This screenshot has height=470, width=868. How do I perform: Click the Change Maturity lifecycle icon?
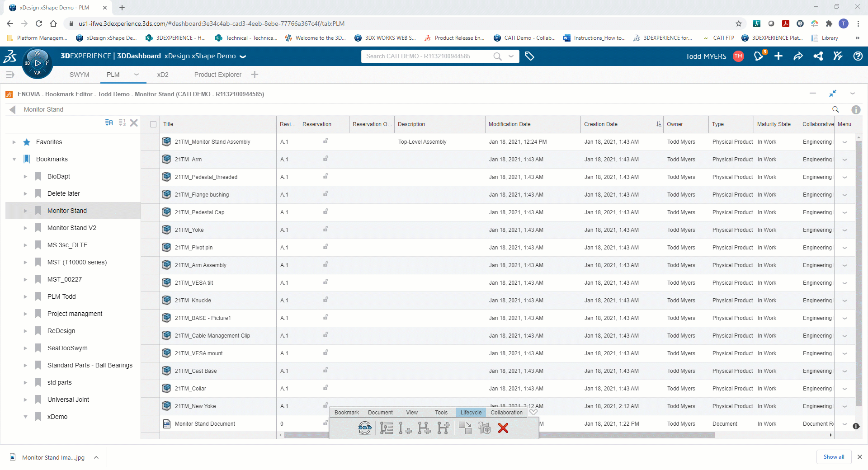point(365,428)
